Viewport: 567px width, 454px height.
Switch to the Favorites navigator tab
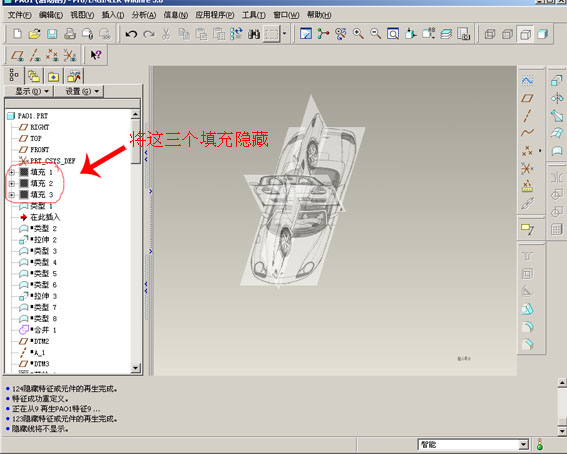54,76
